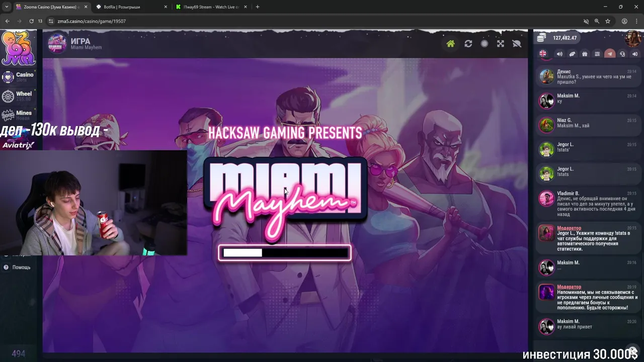Open the Mines game in sidebar

pyautogui.click(x=18, y=115)
